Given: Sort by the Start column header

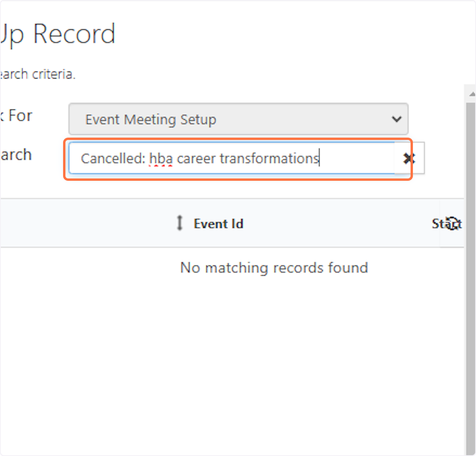Looking at the screenshot, I should point(446,224).
